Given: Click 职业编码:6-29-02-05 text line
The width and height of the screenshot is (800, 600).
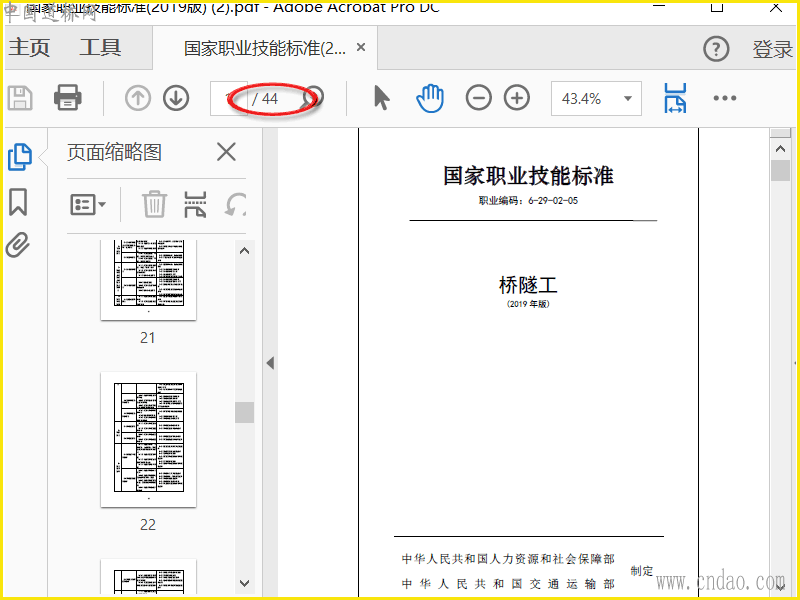Looking at the screenshot, I should [528, 201].
